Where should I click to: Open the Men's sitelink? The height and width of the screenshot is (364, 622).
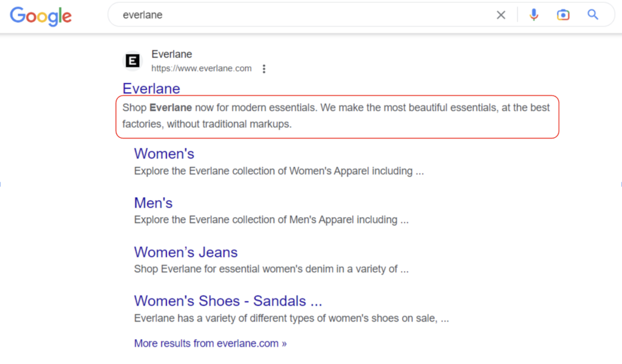pos(153,203)
